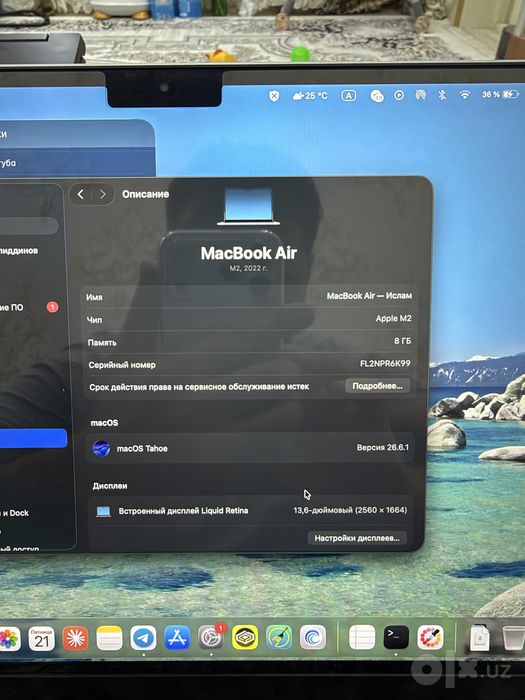Image resolution: width=525 pixels, height=700 pixels.
Task: Click the Версия 26.6.1 text
Action: [x=383, y=447]
